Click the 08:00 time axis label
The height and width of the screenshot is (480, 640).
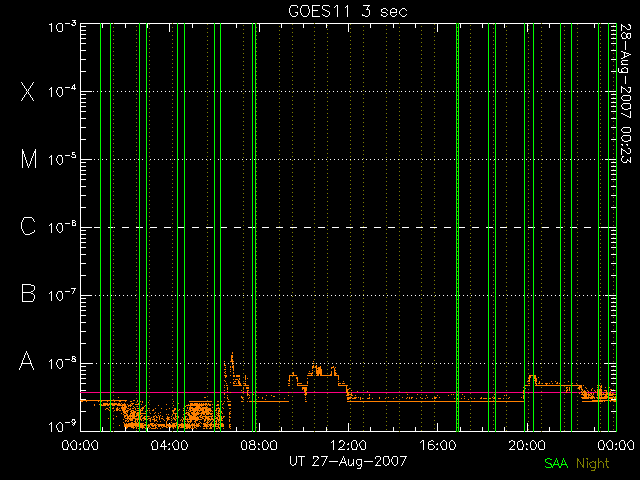coord(259,444)
